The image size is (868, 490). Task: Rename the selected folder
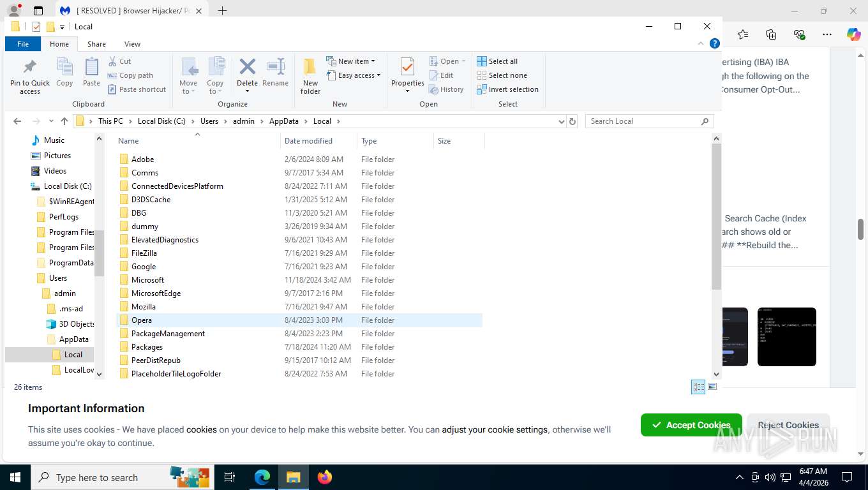point(275,72)
